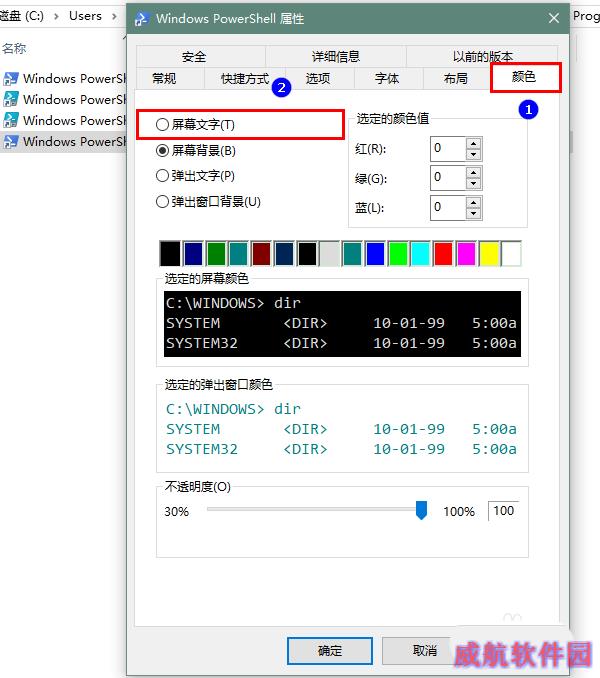Click the Users breadcrumb in Explorer address bar
Image resolution: width=600 pixels, height=678 pixels.
click(x=85, y=16)
